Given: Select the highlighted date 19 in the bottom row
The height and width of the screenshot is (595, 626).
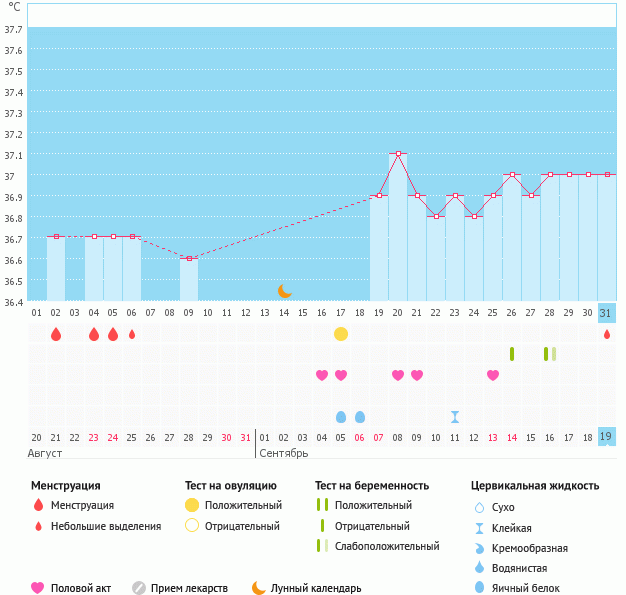Looking at the screenshot, I should [x=606, y=437].
